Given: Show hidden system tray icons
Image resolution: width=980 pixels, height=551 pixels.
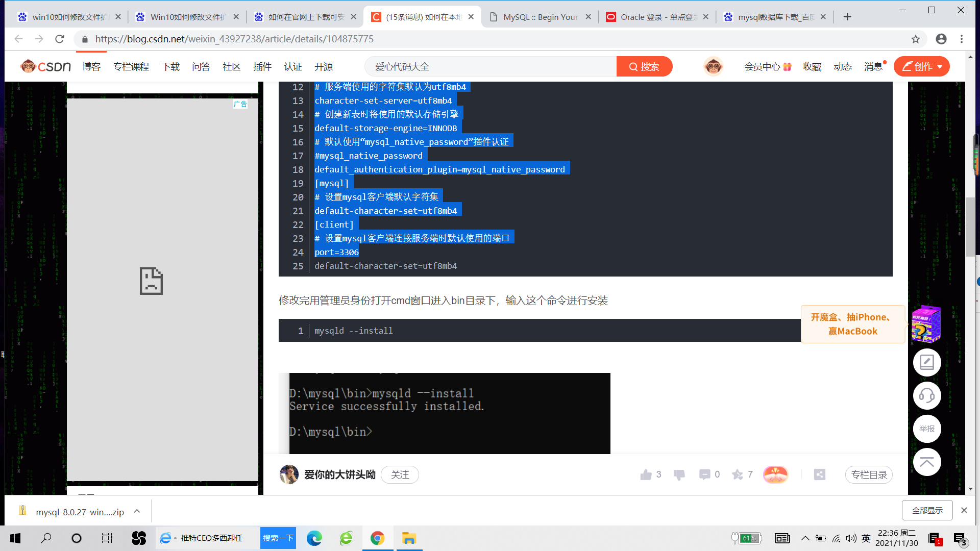Looking at the screenshot, I should click(x=805, y=538).
